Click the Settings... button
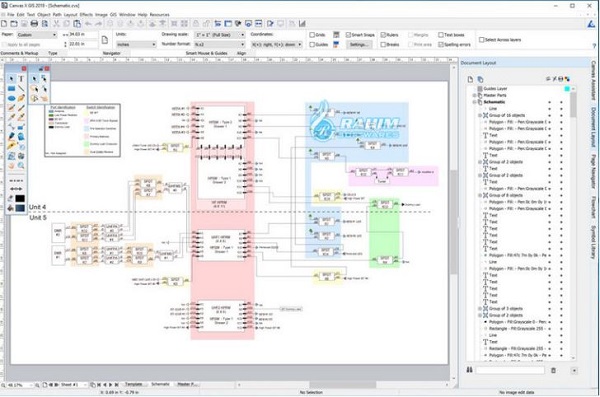This screenshot has height=397, width=600. click(359, 45)
